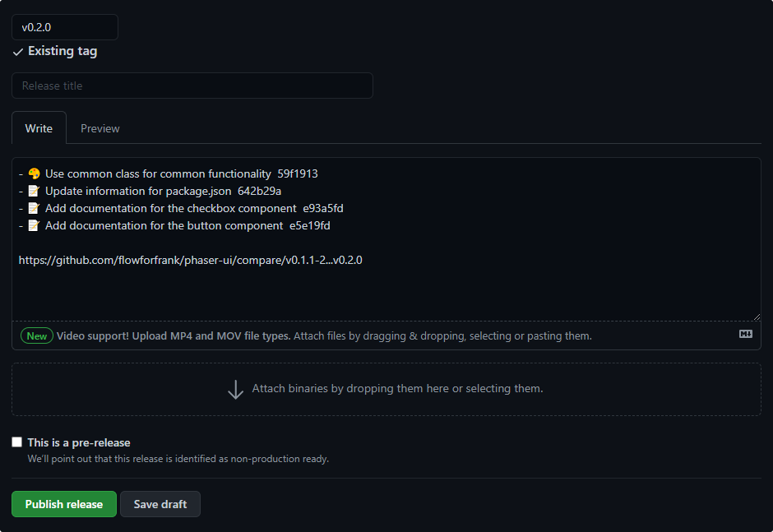The height and width of the screenshot is (532, 773).
Task: Click the down arrow attach binaries icon
Action: click(x=235, y=389)
